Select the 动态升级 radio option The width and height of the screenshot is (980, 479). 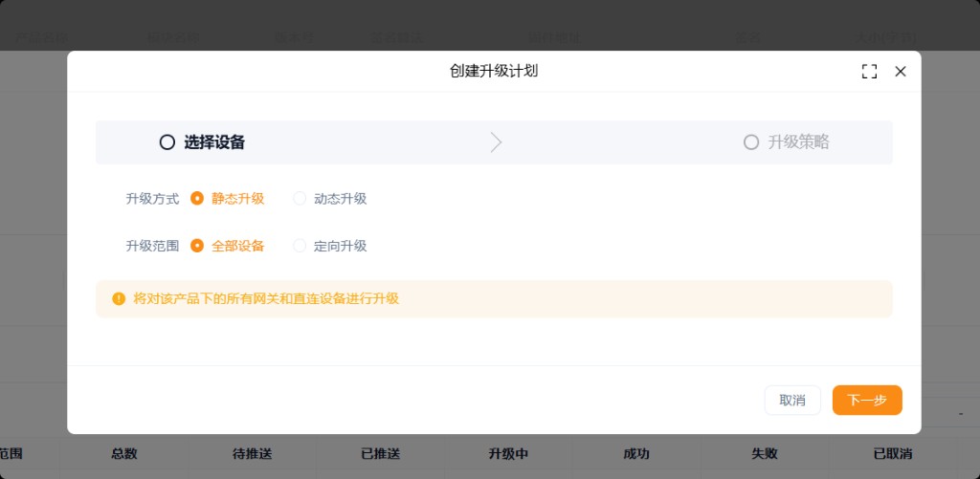point(330,199)
